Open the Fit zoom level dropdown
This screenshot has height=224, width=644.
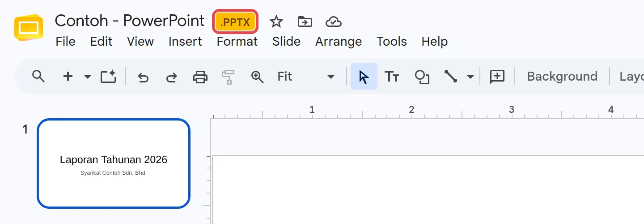tap(306, 77)
